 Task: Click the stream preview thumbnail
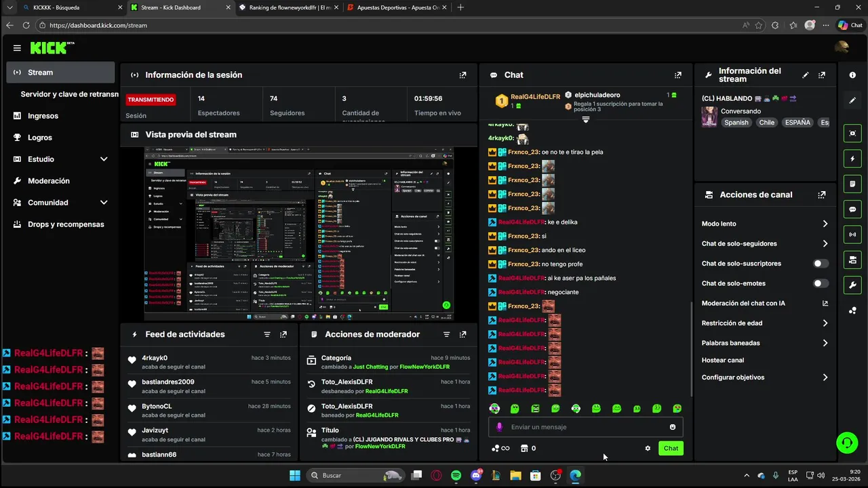click(299, 234)
